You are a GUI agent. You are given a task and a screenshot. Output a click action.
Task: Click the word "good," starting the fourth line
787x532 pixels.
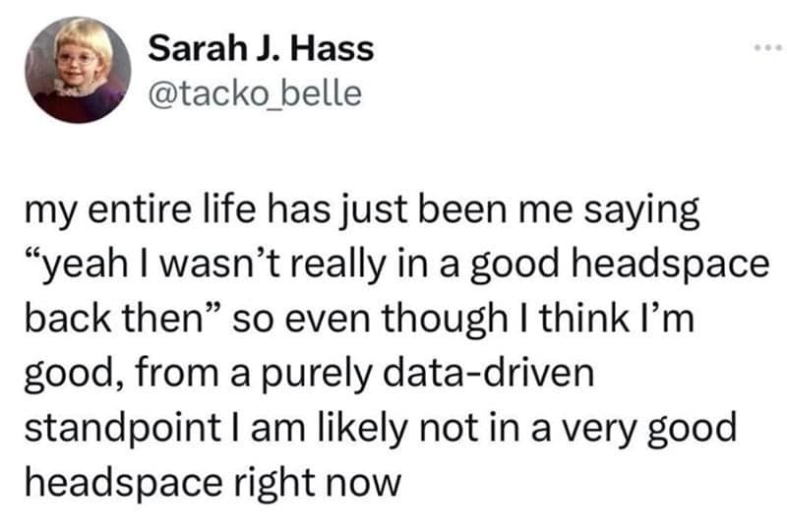(x=66, y=374)
